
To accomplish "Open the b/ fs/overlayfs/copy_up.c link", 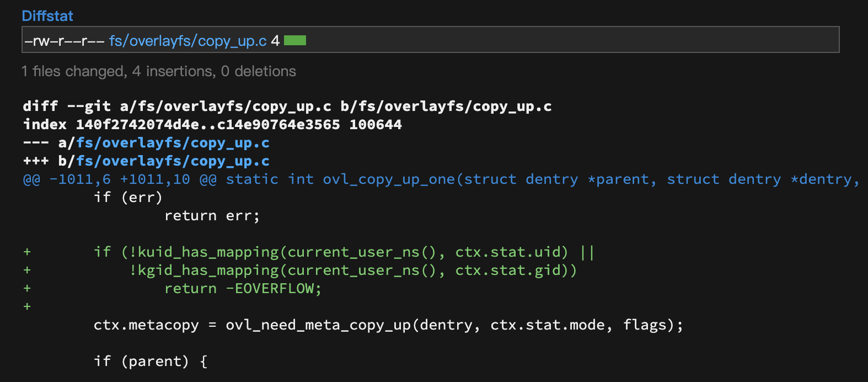I will coord(173,161).
